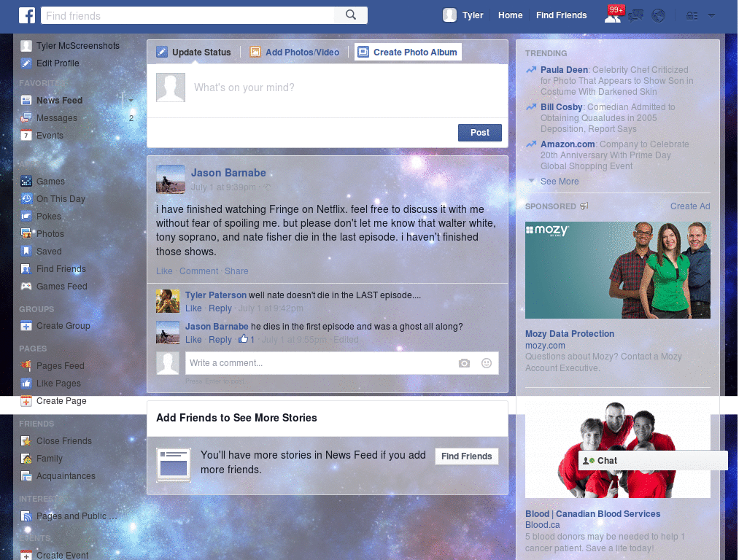Open the messages chat bubbles icon
This screenshot has height=560, width=747.
(635, 16)
